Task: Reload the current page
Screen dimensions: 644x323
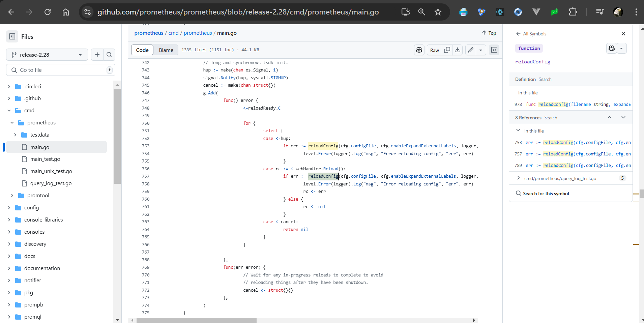Action: point(48,12)
